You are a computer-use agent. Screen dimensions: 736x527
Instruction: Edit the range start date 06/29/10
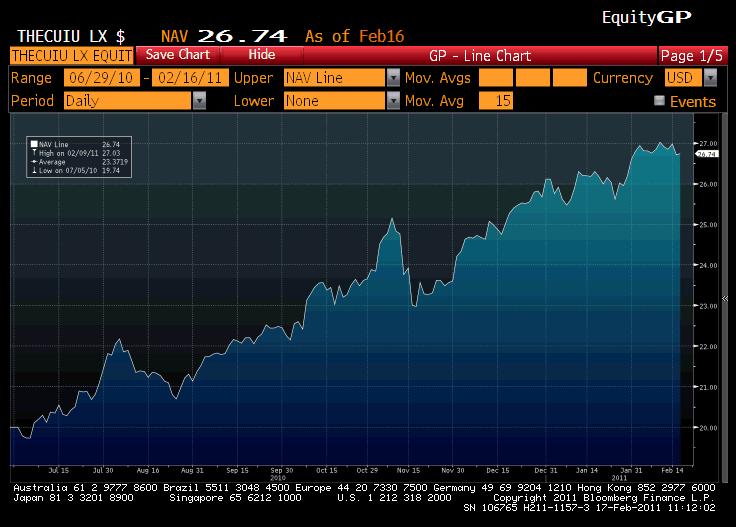[101, 77]
